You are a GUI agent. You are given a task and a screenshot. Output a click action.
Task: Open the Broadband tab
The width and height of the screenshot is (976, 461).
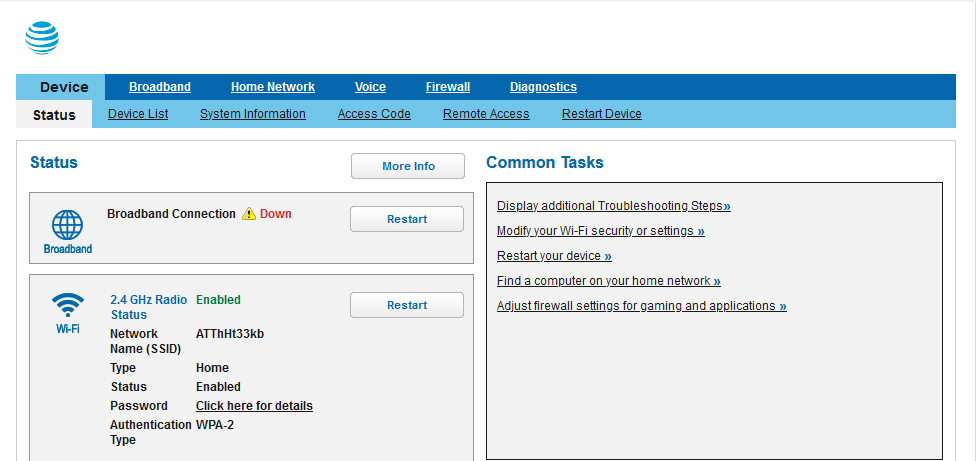click(x=160, y=87)
